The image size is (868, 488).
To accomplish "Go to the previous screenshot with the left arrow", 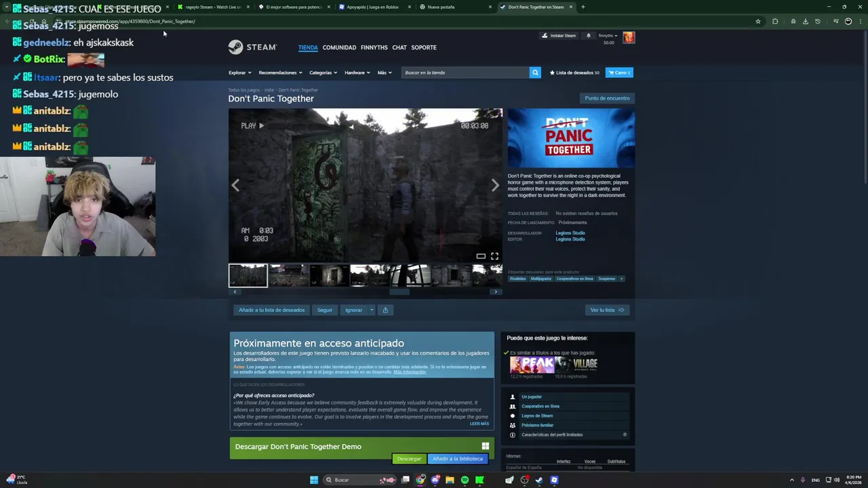I will 235,185.
